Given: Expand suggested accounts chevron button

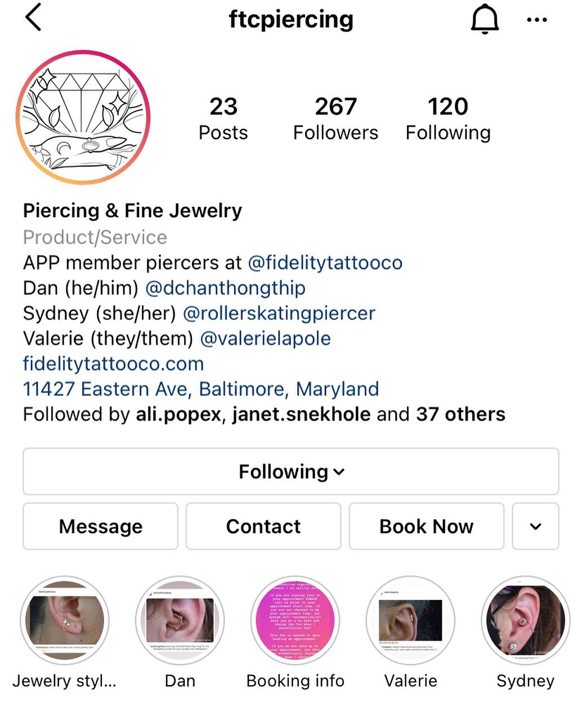Looking at the screenshot, I should 535,526.
